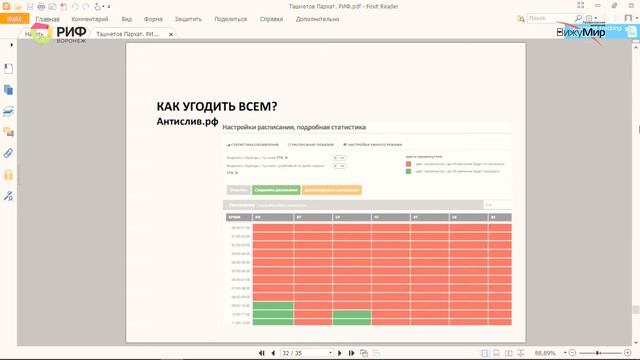Go to the first page
Viewport: 640px width, 360px height.
coord(262,353)
